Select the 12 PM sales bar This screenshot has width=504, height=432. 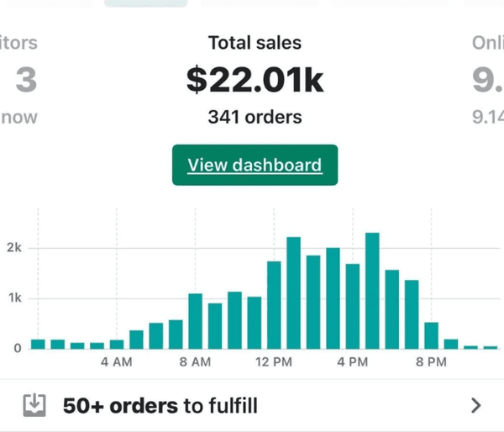click(274, 304)
